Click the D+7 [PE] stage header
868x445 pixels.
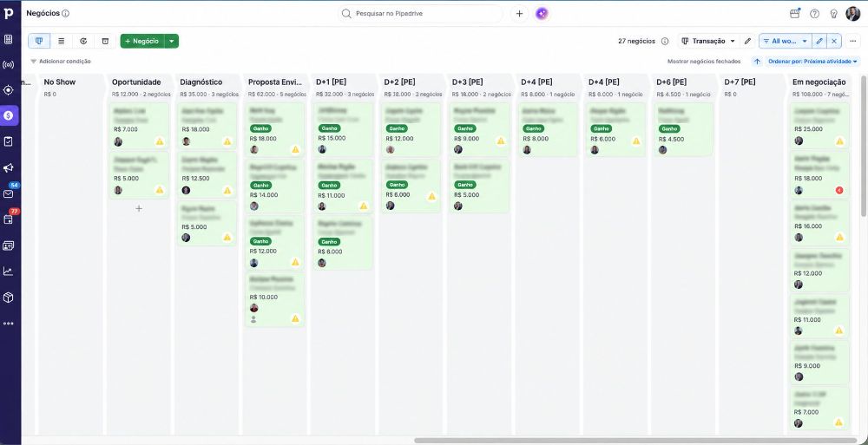(x=740, y=82)
